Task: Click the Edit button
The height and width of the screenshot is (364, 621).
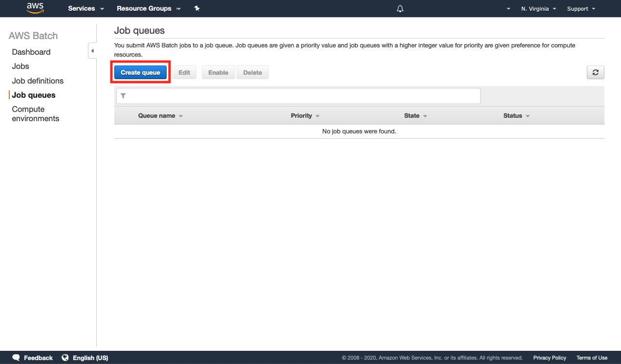Action: coord(184,72)
